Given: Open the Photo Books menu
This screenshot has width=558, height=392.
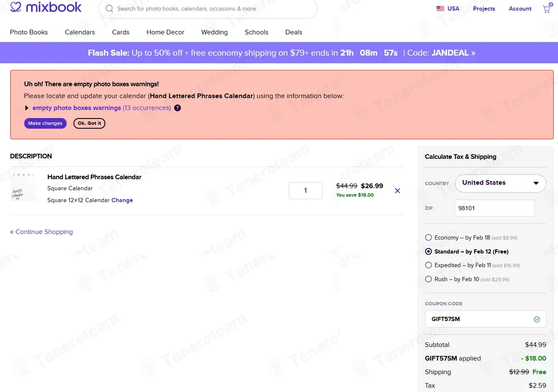Looking at the screenshot, I should (x=29, y=32).
